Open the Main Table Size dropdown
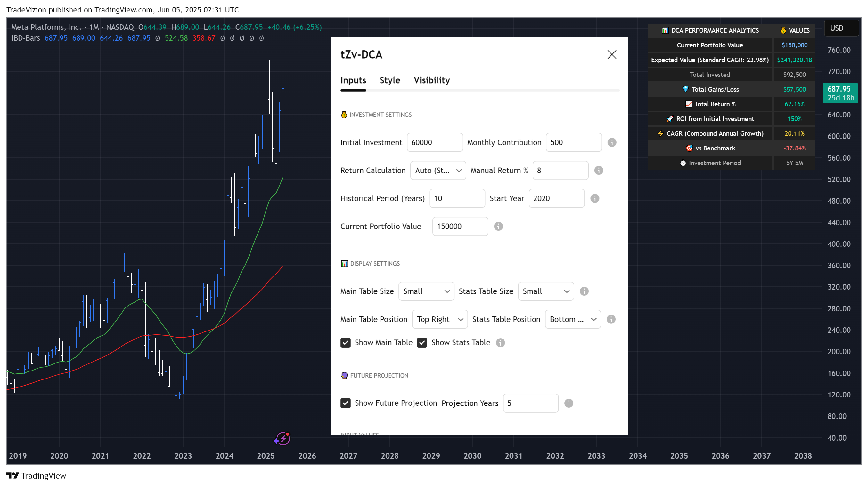Viewport: 868px width, 487px height. [426, 291]
